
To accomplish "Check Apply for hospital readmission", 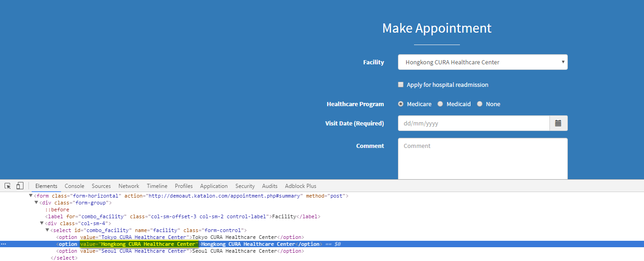I will 401,85.
